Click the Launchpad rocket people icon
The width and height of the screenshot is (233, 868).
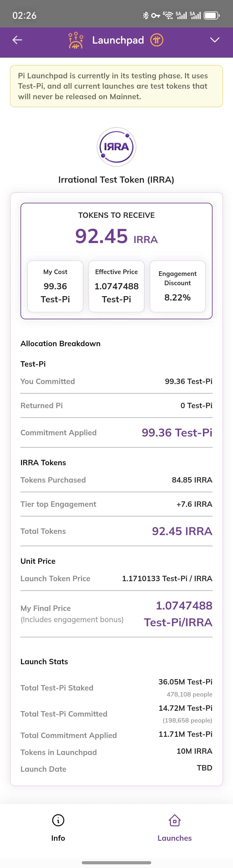76,40
